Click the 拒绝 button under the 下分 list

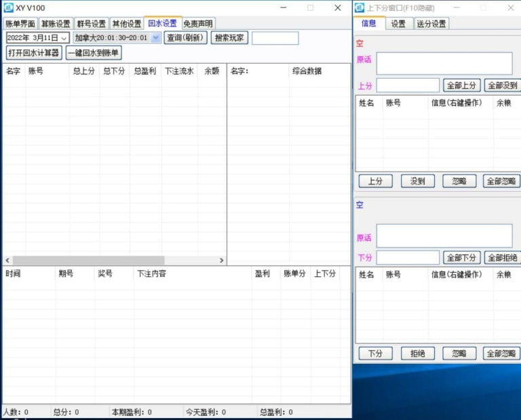coord(417,354)
